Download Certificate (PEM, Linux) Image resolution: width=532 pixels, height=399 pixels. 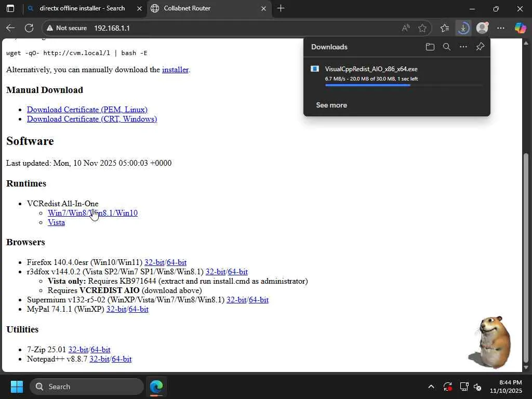click(x=87, y=110)
